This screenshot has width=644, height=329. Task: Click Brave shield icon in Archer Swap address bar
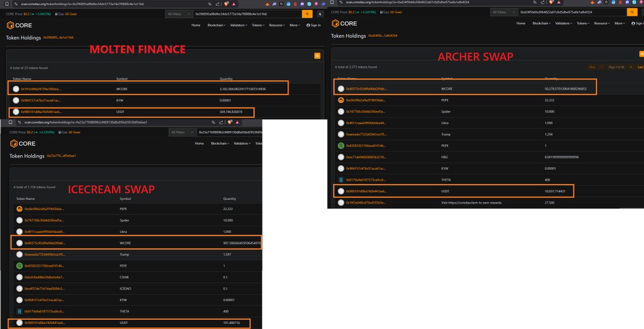[x=551, y=2]
